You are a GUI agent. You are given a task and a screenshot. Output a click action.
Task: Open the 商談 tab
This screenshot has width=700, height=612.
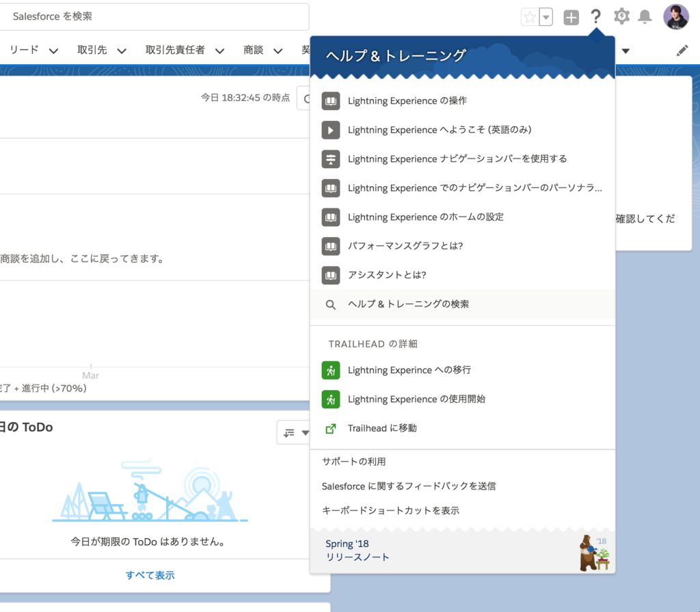253,50
